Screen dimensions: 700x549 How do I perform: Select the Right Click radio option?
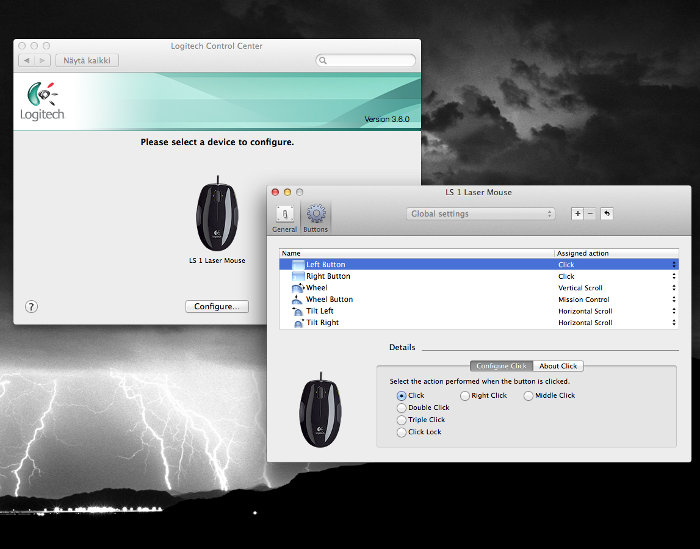point(465,396)
